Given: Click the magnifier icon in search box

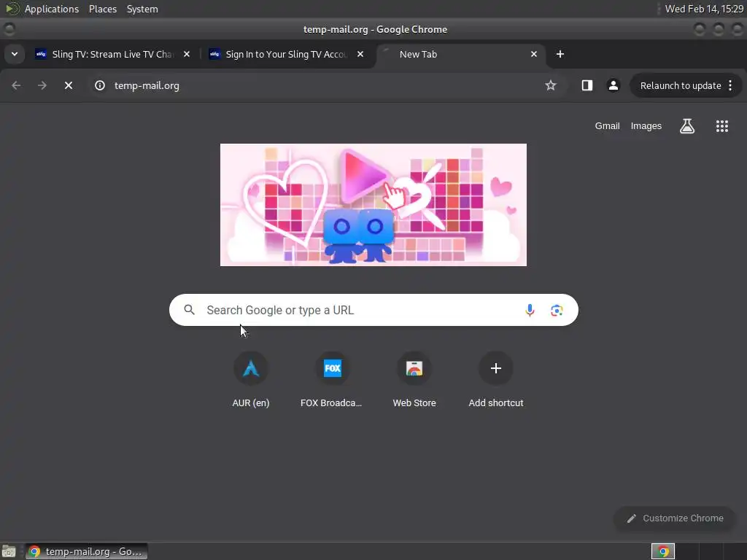Looking at the screenshot, I should tap(190, 310).
